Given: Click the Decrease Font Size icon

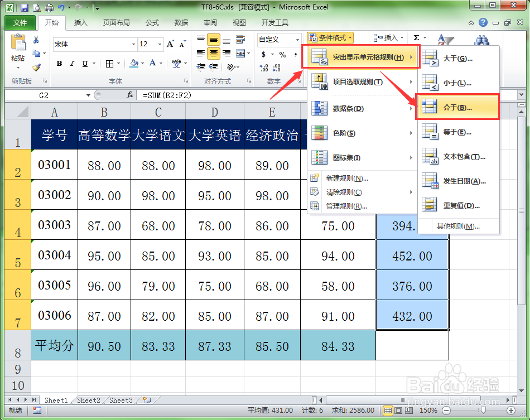Looking at the screenshot, I should (182, 44).
